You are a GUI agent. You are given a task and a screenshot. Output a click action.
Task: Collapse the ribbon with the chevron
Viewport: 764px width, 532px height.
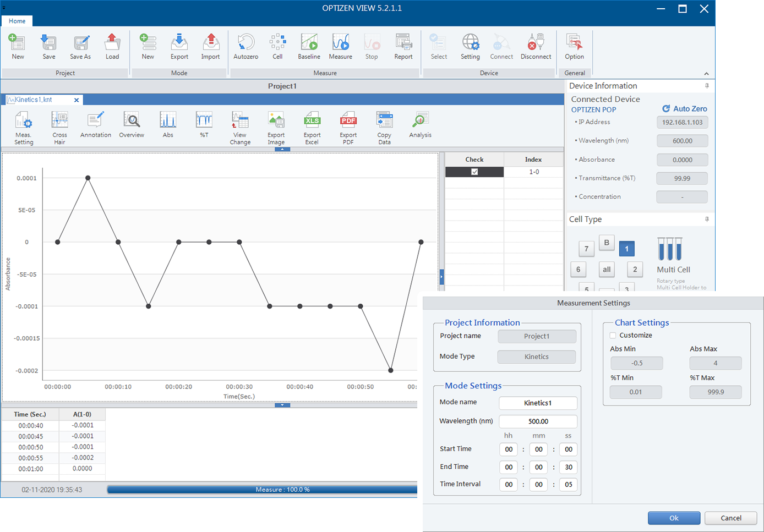click(706, 74)
